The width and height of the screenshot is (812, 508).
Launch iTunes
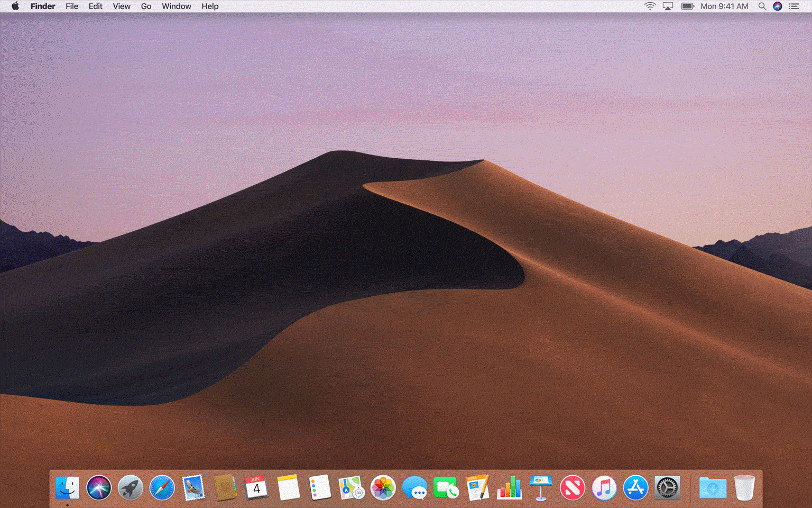pos(603,488)
